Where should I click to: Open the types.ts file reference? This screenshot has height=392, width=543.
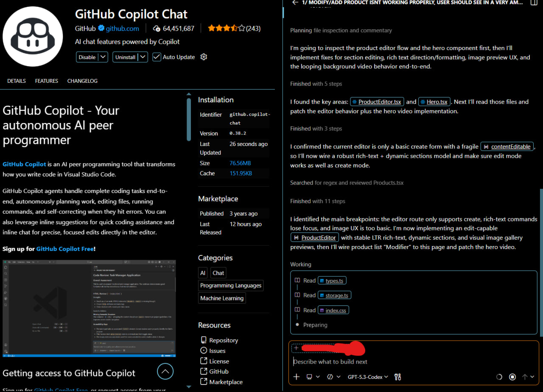(333, 280)
